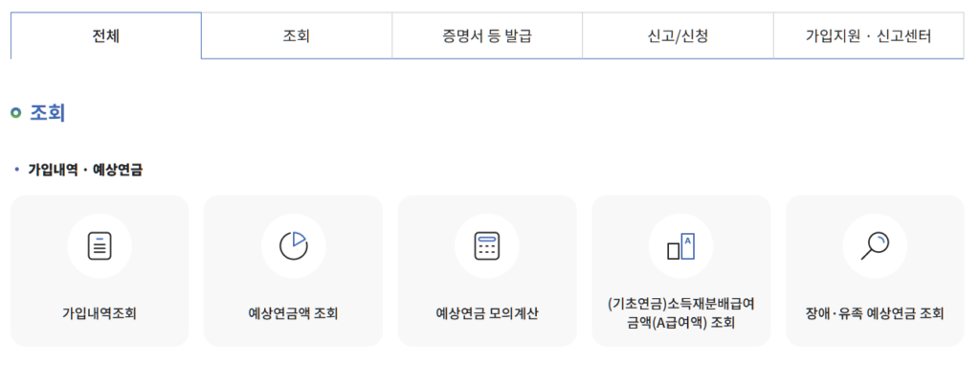Open the 예상연금액 조회 text link
The width and height of the screenshot is (980, 367).
pyautogui.click(x=293, y=313)
